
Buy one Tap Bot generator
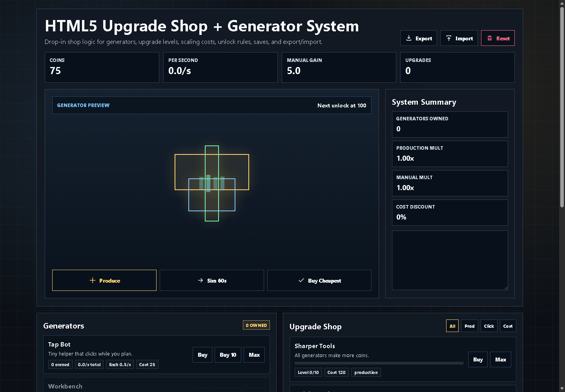click(x=202, y=355)
